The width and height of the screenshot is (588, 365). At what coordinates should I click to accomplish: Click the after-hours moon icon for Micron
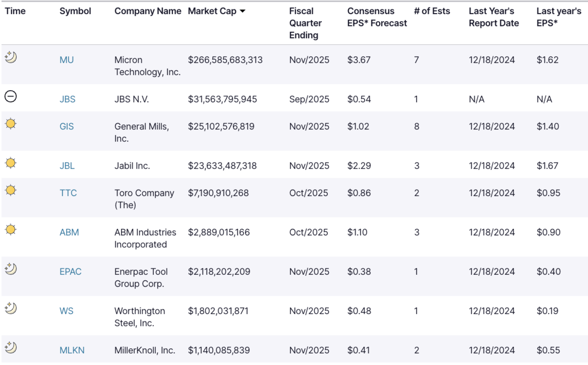click(x=11, y=57)
